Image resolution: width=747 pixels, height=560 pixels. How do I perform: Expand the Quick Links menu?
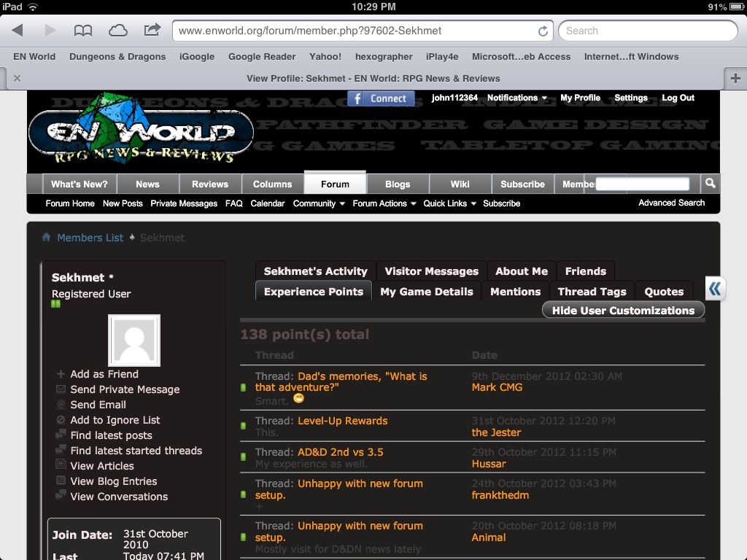tap(449, 203)
